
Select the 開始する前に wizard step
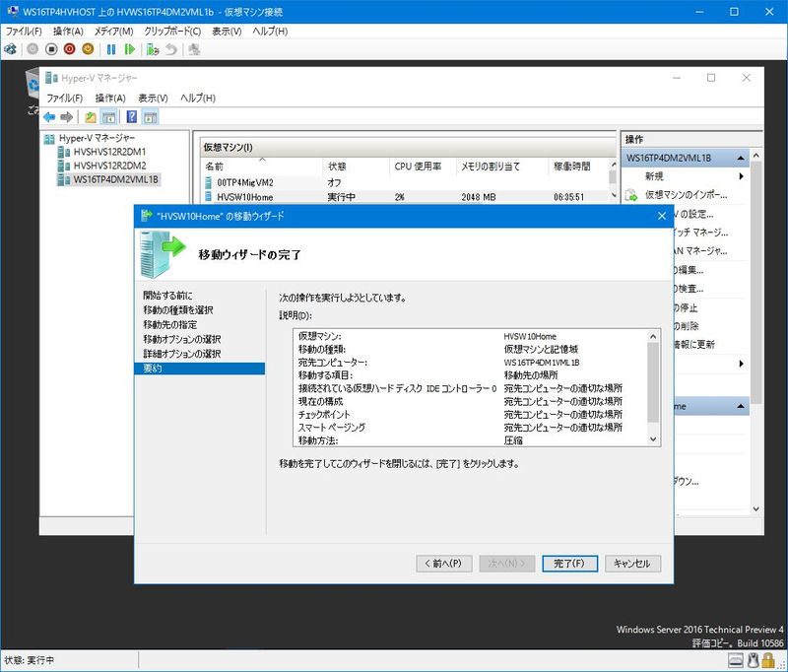(x=167, y=296)
